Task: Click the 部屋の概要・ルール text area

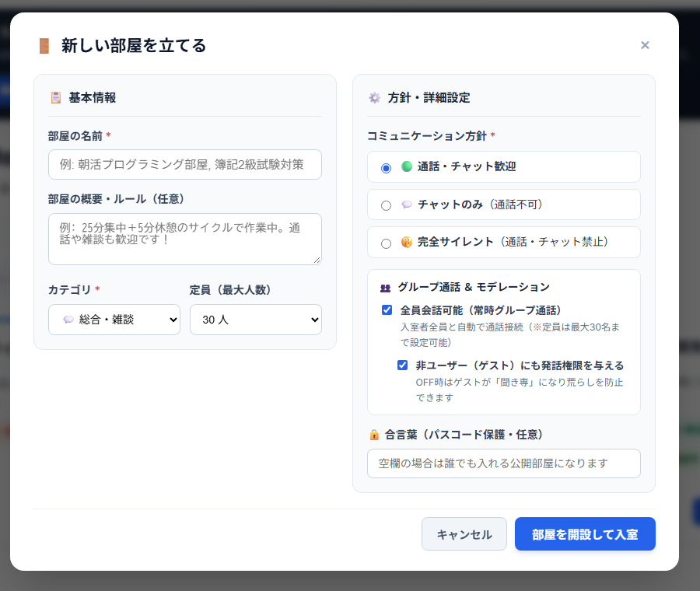Action: pyautogui.click(x=185, y=240)
